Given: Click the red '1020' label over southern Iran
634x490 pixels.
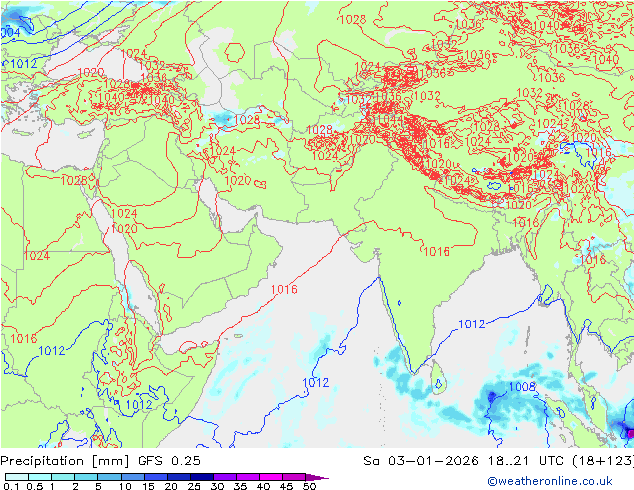Looking at the screenshot, I should coord(238,180).
